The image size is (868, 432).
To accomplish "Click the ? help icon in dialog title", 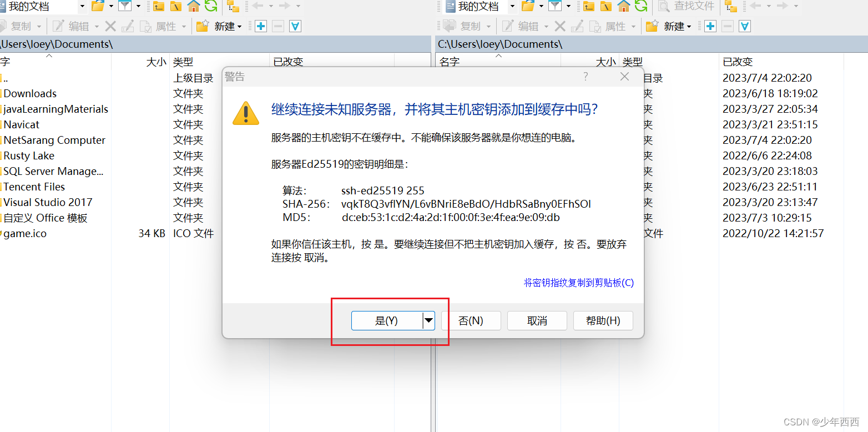I will (x=586, y=77).
